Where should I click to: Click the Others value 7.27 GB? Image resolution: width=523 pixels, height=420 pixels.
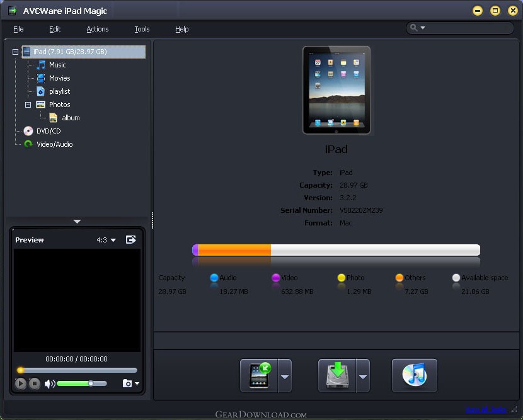417,292
